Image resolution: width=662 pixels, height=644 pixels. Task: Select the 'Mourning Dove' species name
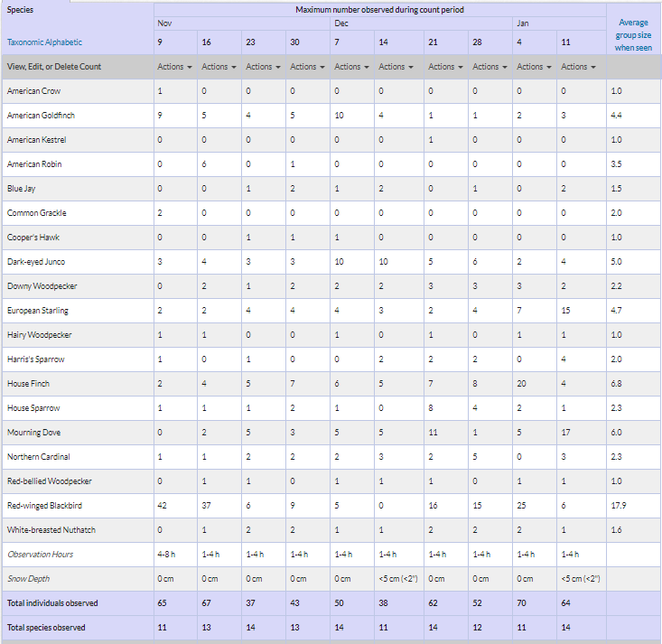pyautogui.click(x=33, y=433)
